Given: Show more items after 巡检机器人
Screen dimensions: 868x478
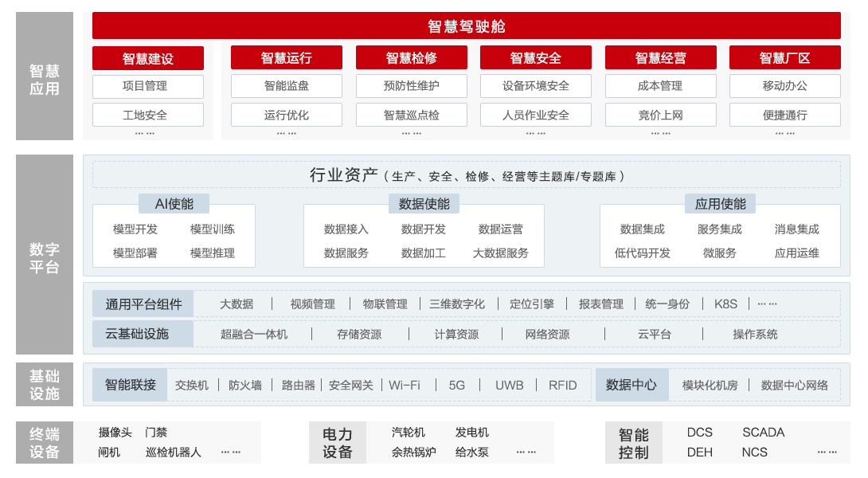Looking at the screenshot, I should (x=231, y=453).
